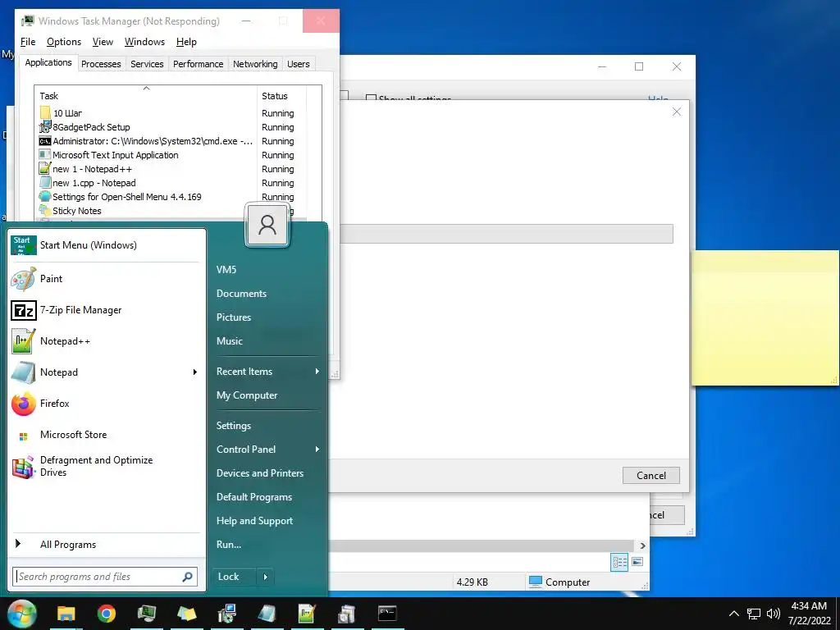Click Cancel button in the dialog

(651, 475)
